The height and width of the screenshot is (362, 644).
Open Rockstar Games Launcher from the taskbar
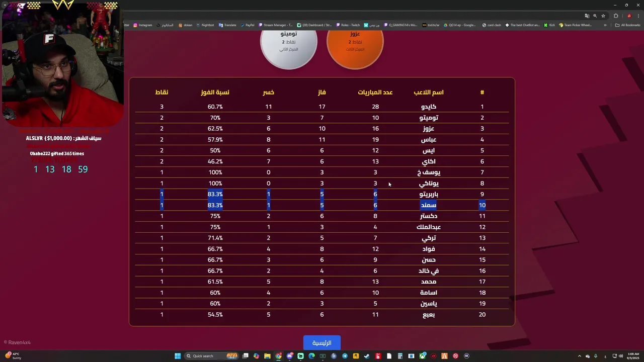[x=356, y=356]
